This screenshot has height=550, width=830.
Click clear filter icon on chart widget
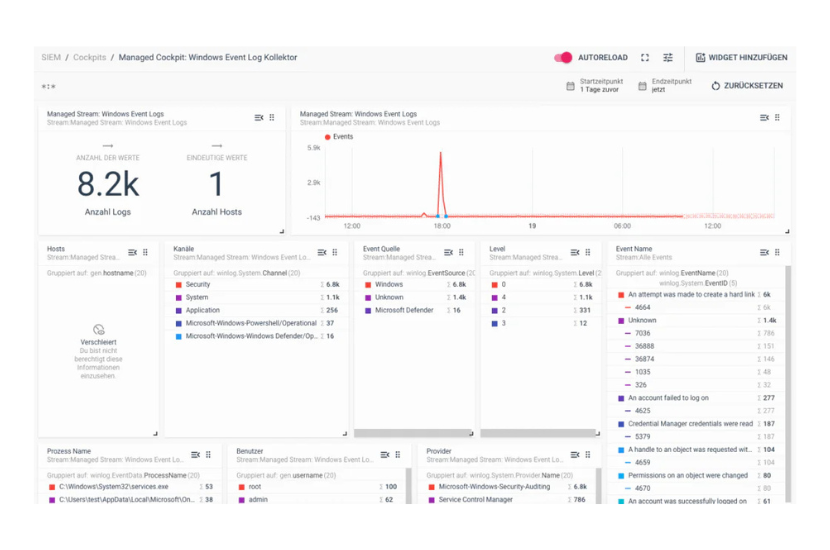pyautogui.click(x=764, y=118)
